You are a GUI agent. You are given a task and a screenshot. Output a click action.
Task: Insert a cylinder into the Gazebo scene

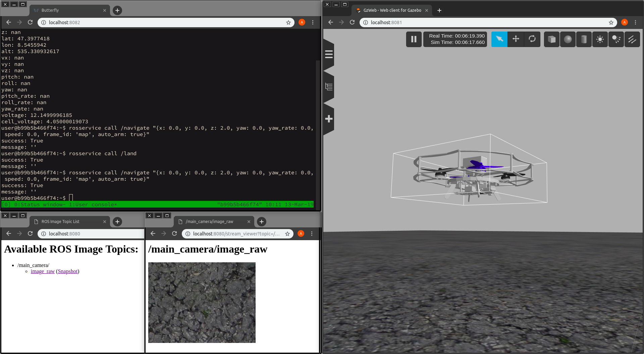[x=584, y=39]
